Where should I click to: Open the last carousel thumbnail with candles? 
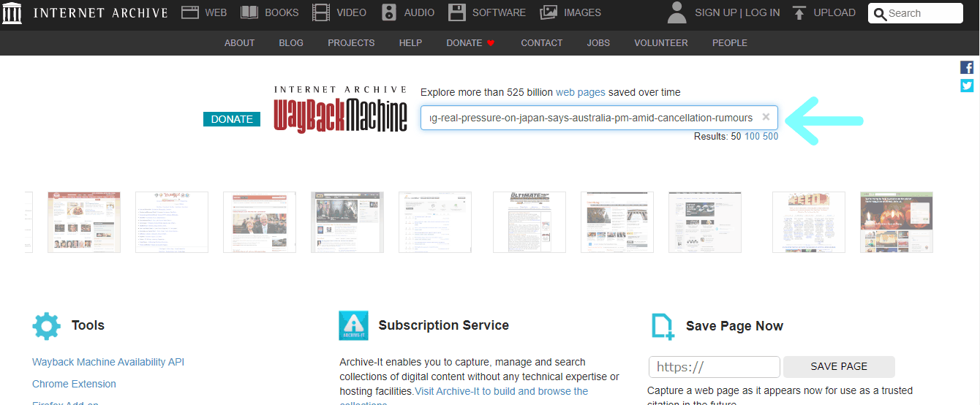[897, 222]
